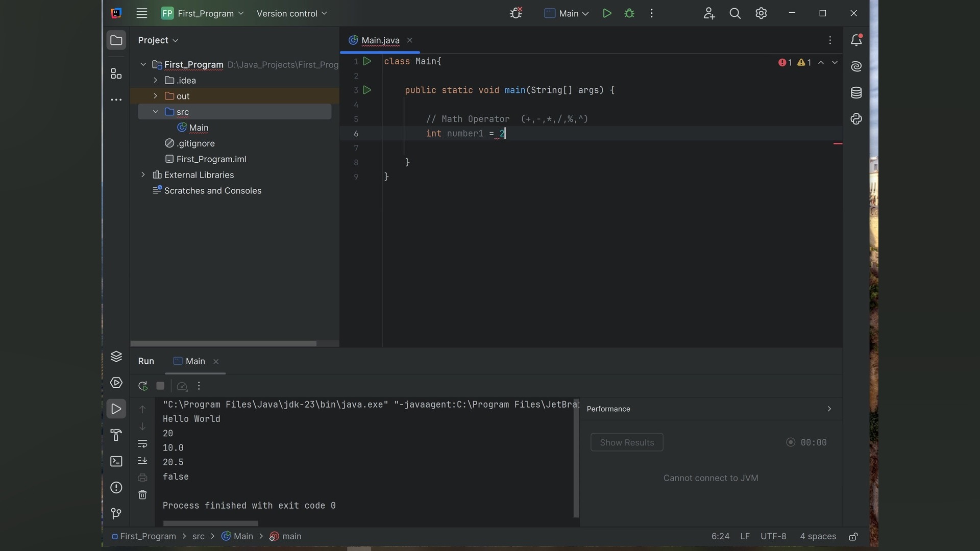The width and height of the screenshot is (980, 551).
Task: Open the Structure tool window icon
Action: pos(116,74)
